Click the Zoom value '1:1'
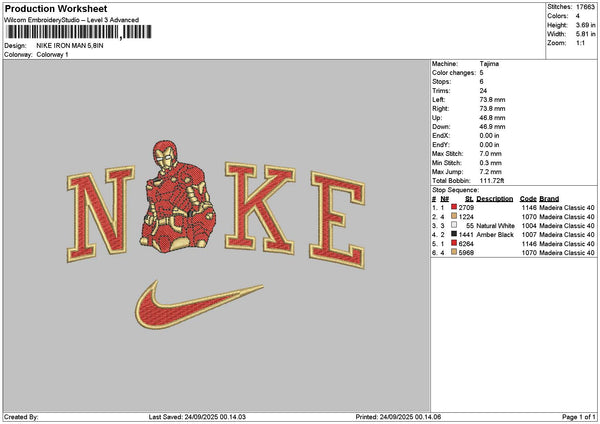Screen dimensions: 600x424 pos(580,43)
